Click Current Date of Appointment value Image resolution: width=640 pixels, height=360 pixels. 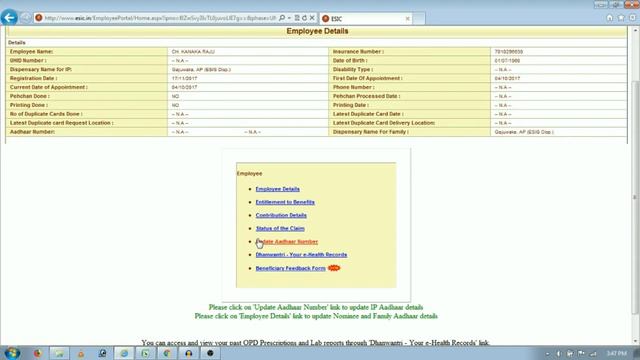pos(184,87)
